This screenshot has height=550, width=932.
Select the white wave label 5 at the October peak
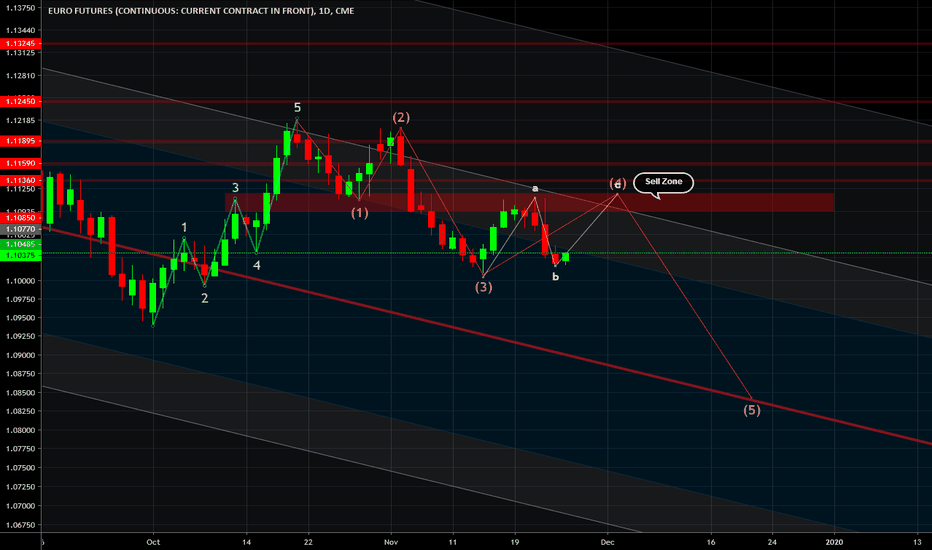pos(297,108)
